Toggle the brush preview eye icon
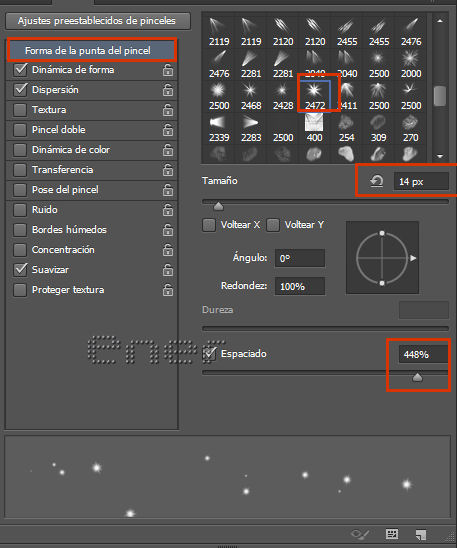Image resolution: width=457 pixels, height=548 pixels. [360, 534]
